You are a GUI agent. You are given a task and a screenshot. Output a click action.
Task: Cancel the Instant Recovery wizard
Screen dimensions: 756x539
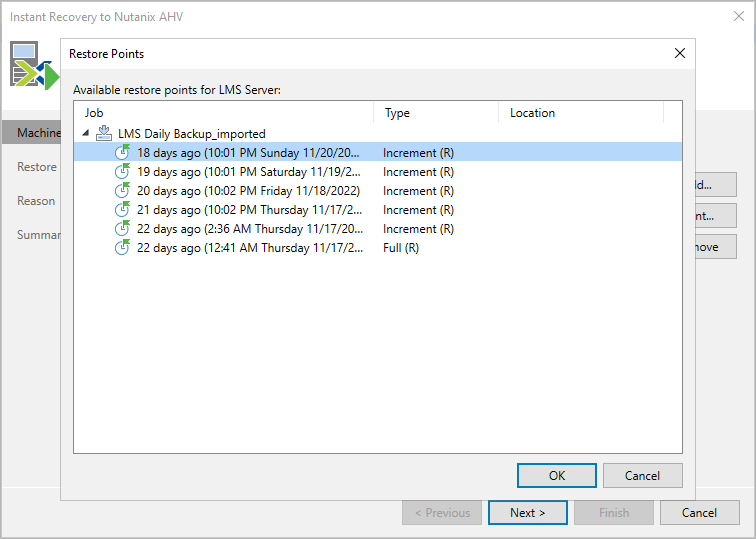(699, 513)
